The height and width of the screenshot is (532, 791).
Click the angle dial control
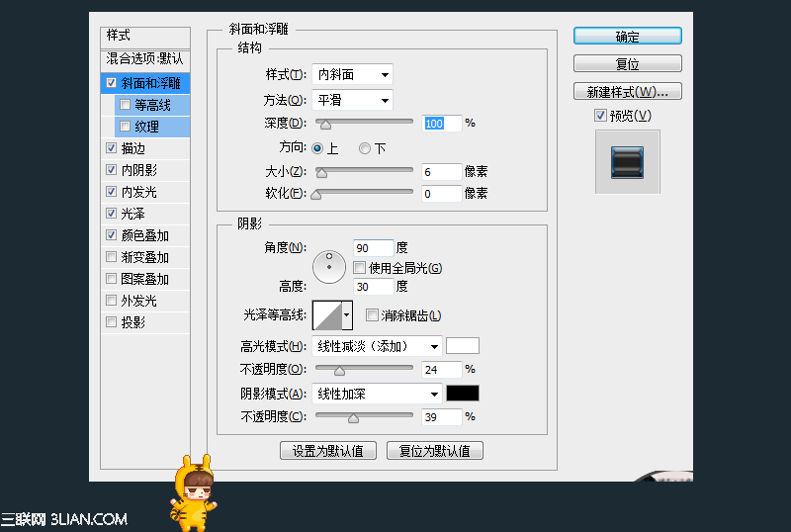329,267
